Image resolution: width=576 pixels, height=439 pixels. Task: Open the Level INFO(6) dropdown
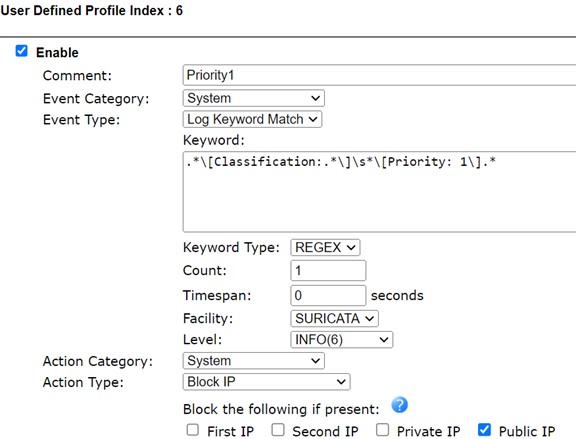(342, 339)
